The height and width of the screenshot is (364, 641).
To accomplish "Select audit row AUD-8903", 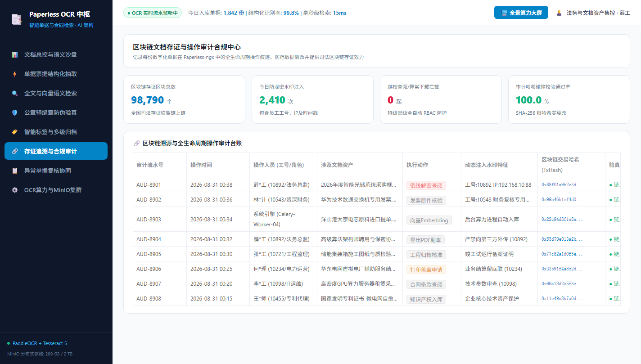I will click(x=377, y=220).
